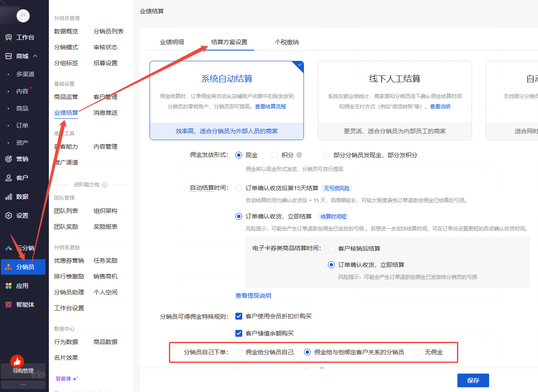Select 积分 as commission payout form

click(x=275, y=155)
